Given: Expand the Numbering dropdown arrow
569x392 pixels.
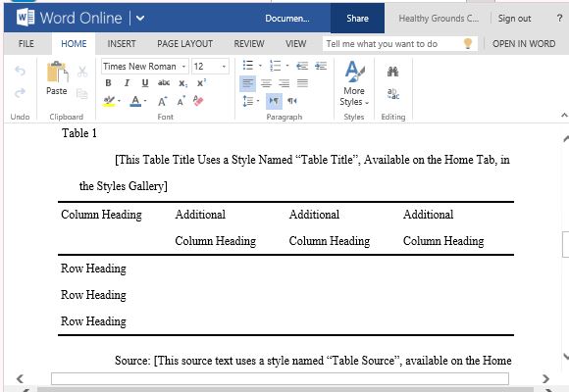Looking at the screenshot, I should coord(287,66).
